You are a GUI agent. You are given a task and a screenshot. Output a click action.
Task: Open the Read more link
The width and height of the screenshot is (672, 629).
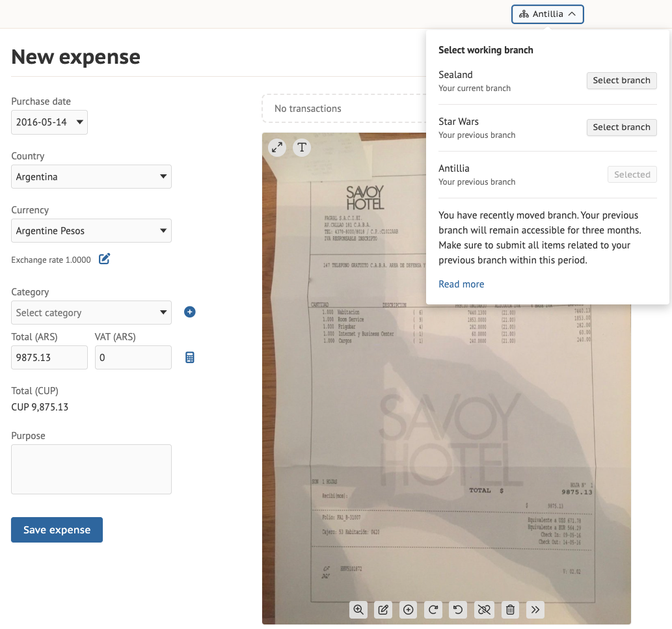461,284
